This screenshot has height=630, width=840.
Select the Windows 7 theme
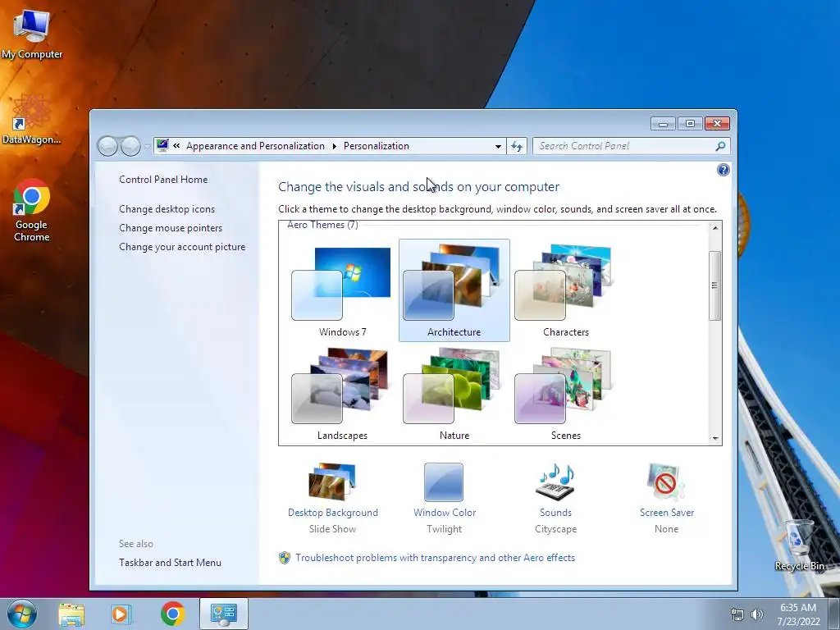[342, 290]
